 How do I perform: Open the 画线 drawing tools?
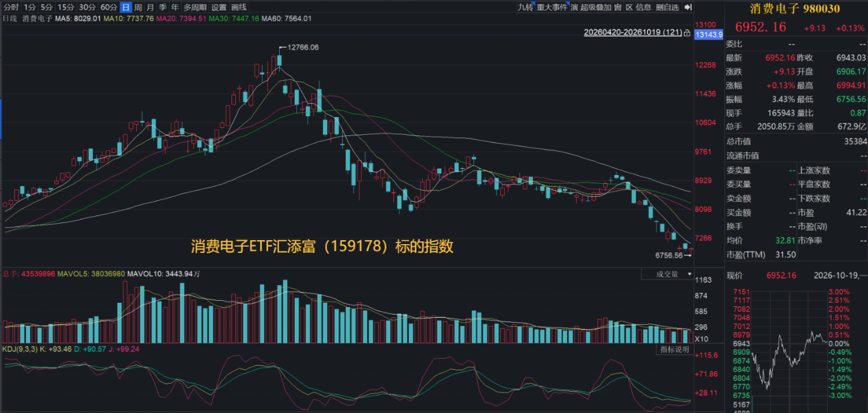[x=239, y=7]
